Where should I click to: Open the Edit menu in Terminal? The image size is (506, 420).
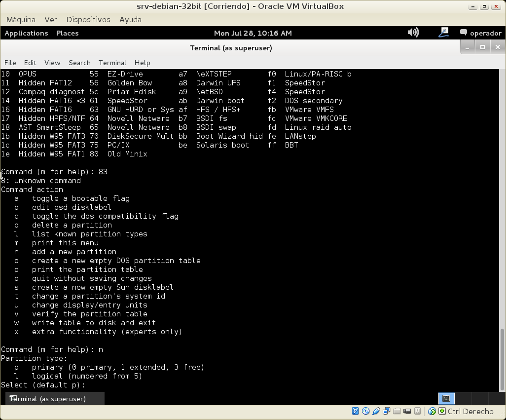(x=30, y=63)
